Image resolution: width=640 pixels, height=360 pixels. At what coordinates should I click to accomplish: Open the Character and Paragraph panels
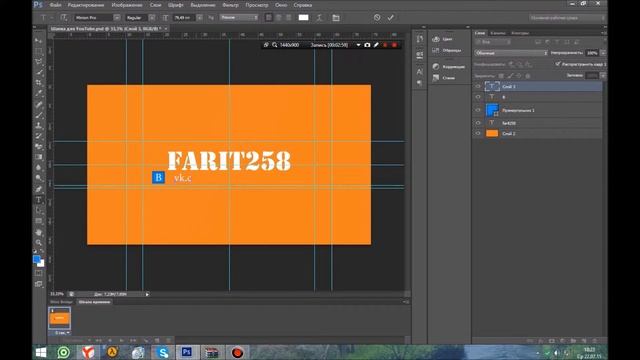click(x=336, y=18)
